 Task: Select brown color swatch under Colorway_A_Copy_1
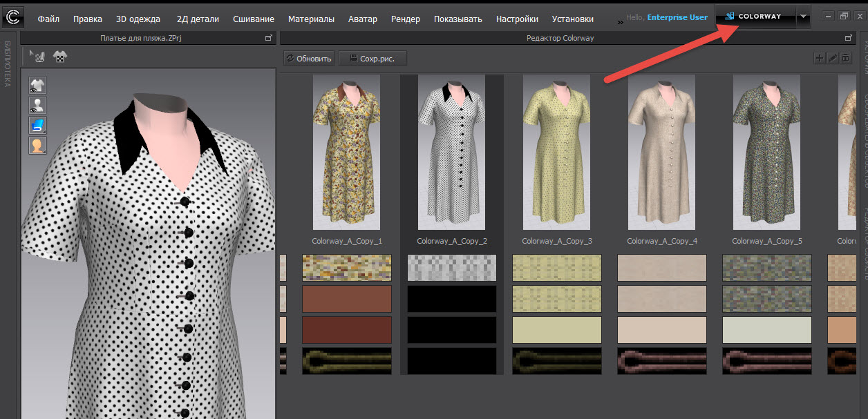(x=346, y=299)
